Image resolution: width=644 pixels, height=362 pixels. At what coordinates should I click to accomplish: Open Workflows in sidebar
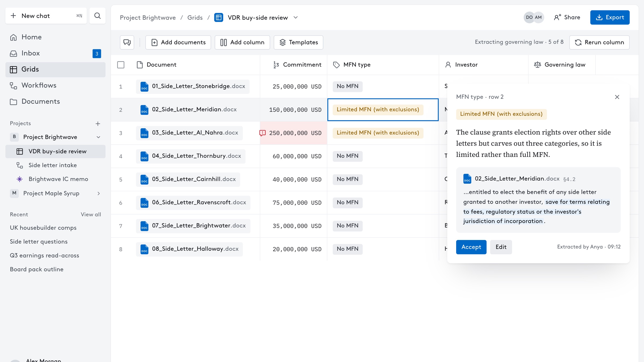[55, 85]
